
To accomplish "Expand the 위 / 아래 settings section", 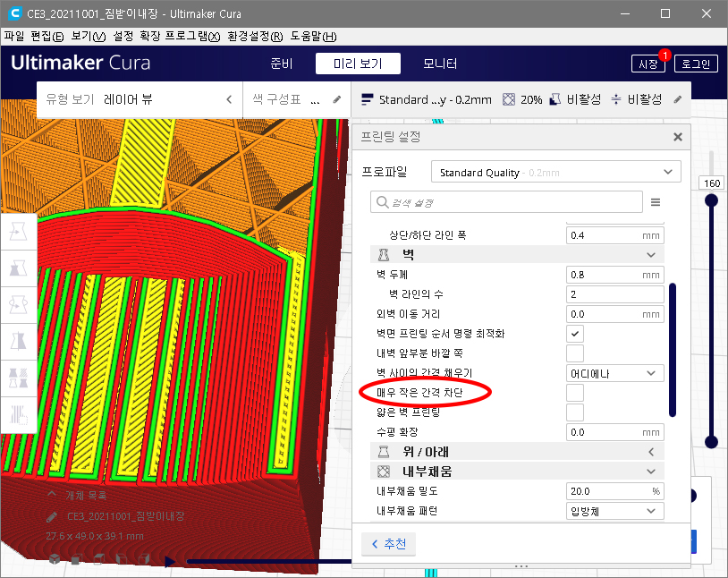I will click(x=651, y=452).
